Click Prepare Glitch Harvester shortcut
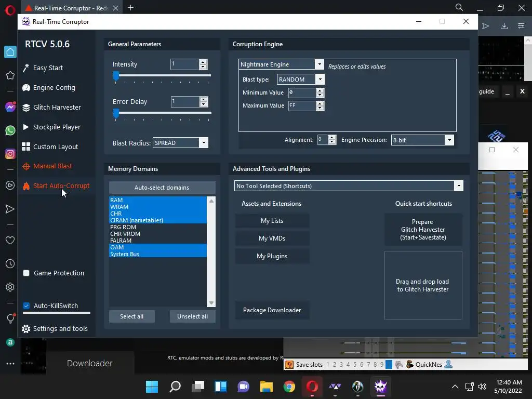 tap(423, 229)
